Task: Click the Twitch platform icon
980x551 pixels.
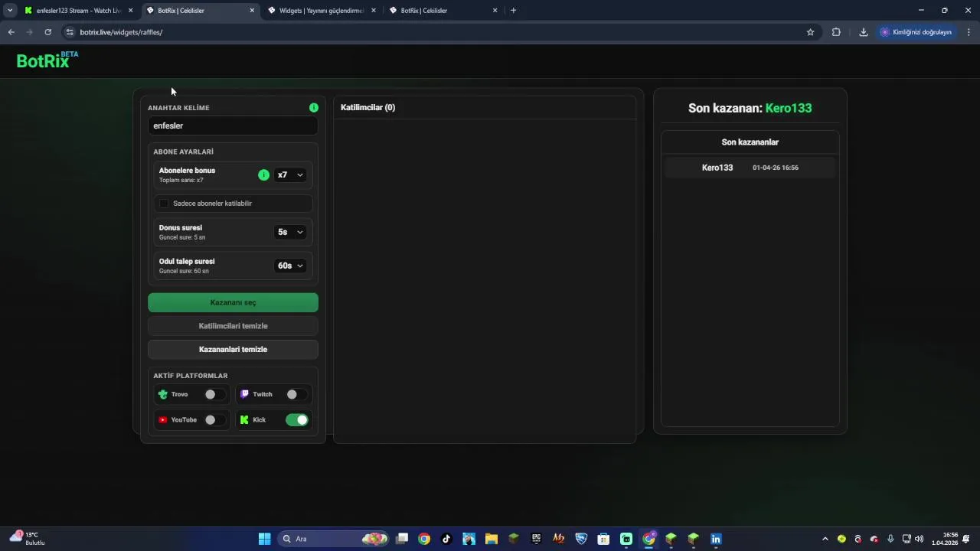Action: coord(244,394)
